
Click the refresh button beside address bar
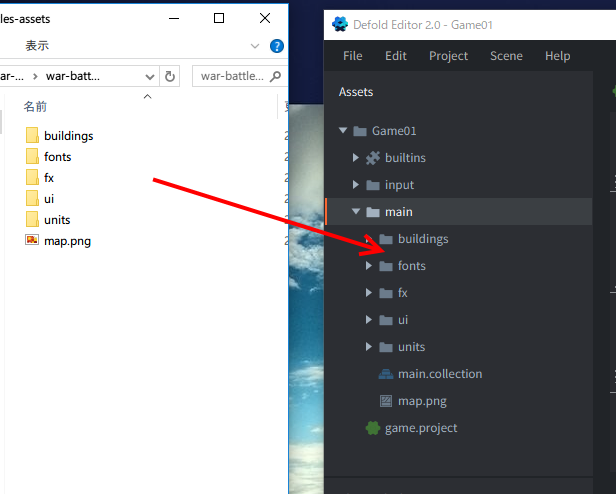[x=170, y=76]
